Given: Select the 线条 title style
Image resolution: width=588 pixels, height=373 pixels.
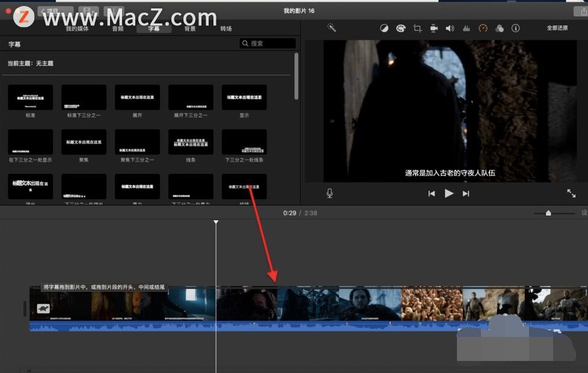Looking at the screenshot, I should coord(191,142).
